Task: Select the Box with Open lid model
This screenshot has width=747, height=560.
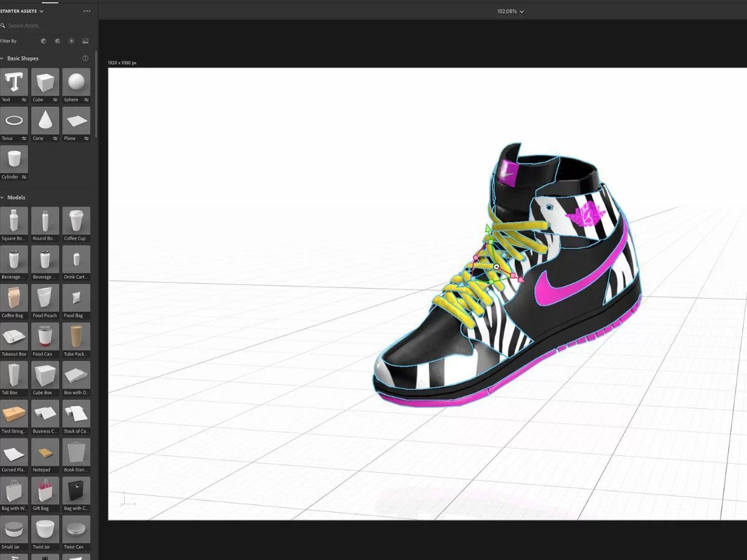Action: [x=76, y=375]
